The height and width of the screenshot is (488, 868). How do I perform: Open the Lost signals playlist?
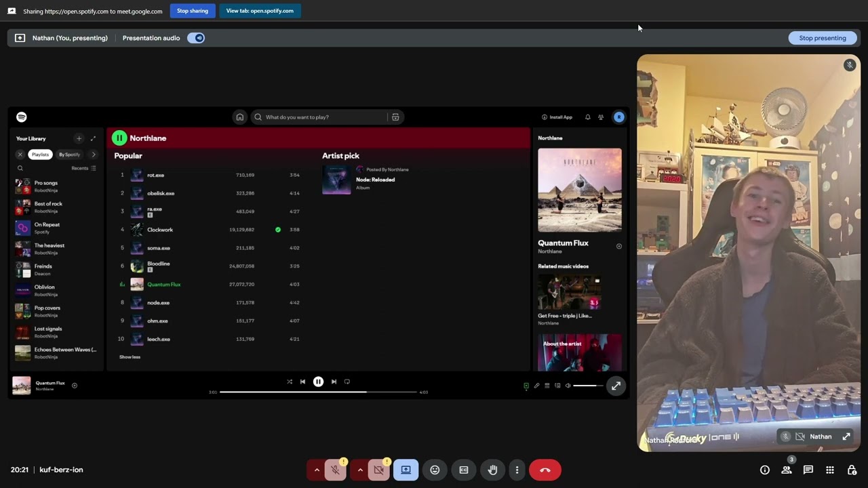click(56, 332)
